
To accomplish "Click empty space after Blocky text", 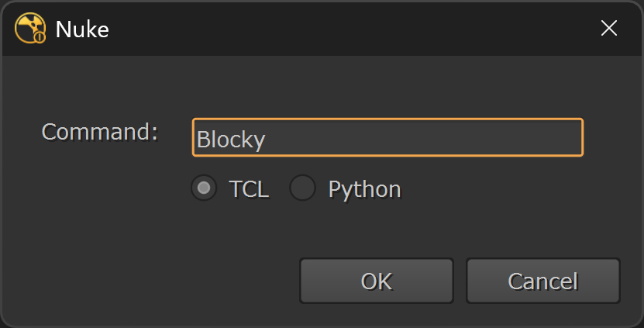I will pyautogui.click(x=426, y=140).
